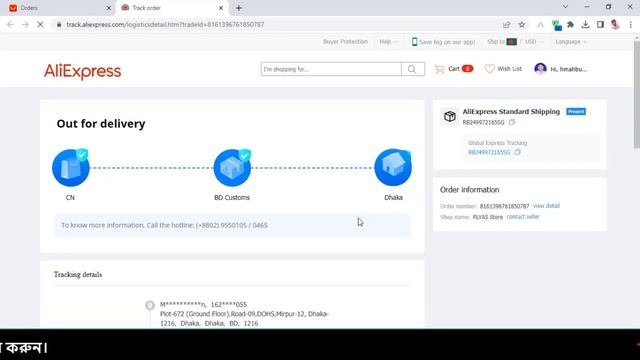Image resolution: width=640 pixels, height=360 pixels.
Task: Open the tab search chevron in title bar
Action: point(565,7)
